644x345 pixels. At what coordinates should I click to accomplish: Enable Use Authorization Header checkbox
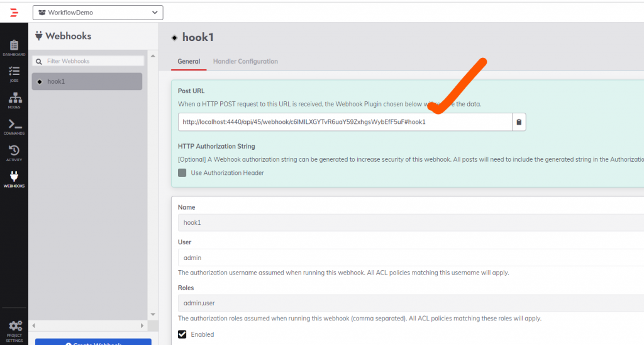pos(182,173)
